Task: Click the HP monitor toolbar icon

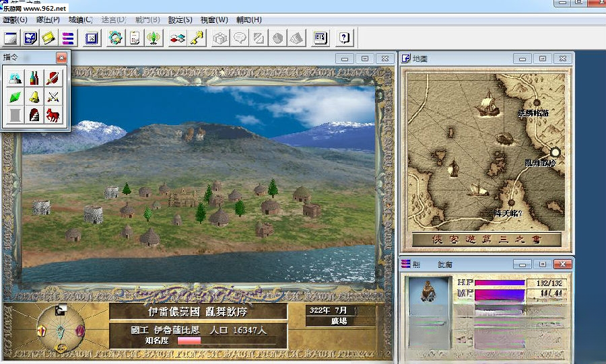Action: 321,38
